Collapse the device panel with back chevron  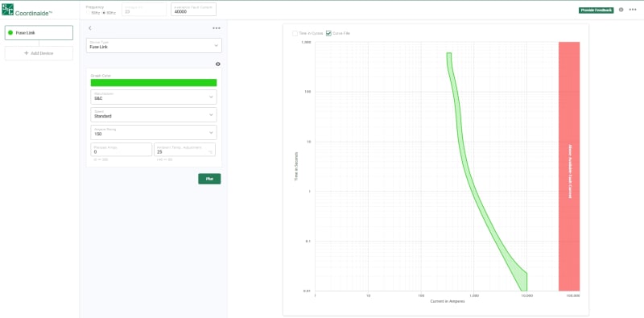(x=90, y=28)
